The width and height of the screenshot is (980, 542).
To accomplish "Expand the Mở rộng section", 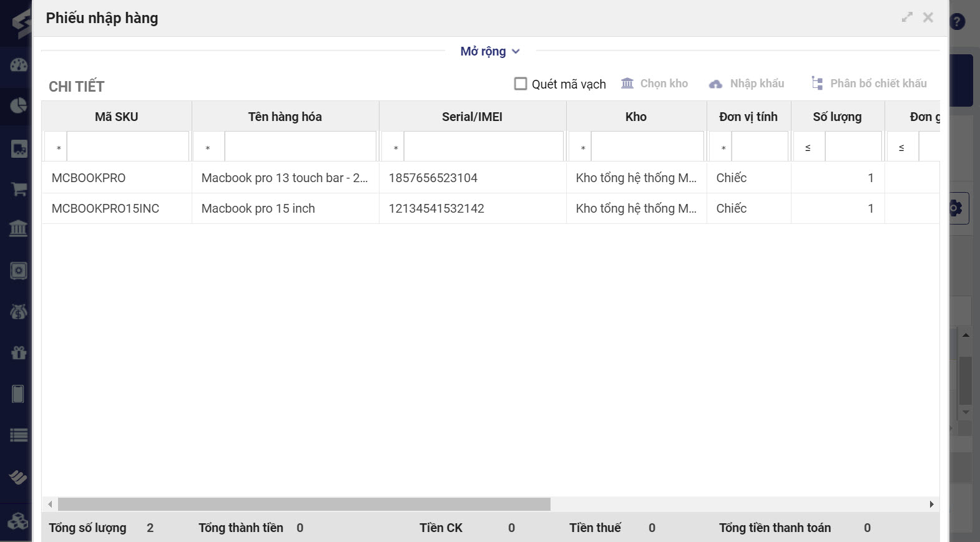I will pyautogui.click(x=490, y=51).
